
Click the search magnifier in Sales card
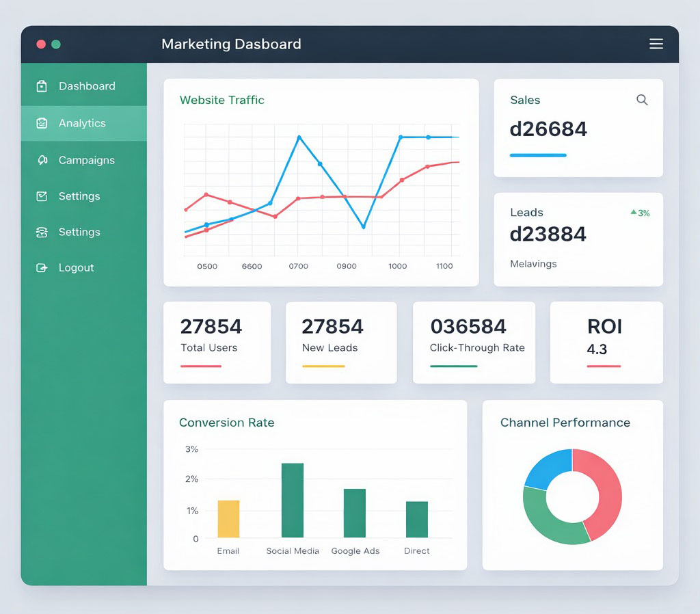tap(642, 100)
